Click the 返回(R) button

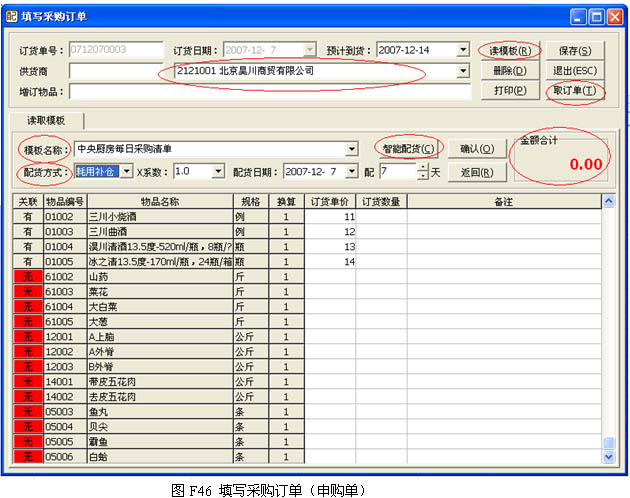point(476,172)
